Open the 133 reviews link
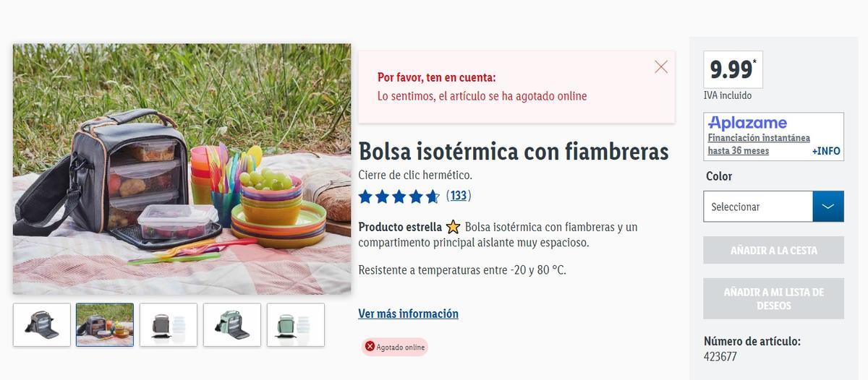Image resolution: width=868 pixels, height=380 pixels. coord(459,195)
